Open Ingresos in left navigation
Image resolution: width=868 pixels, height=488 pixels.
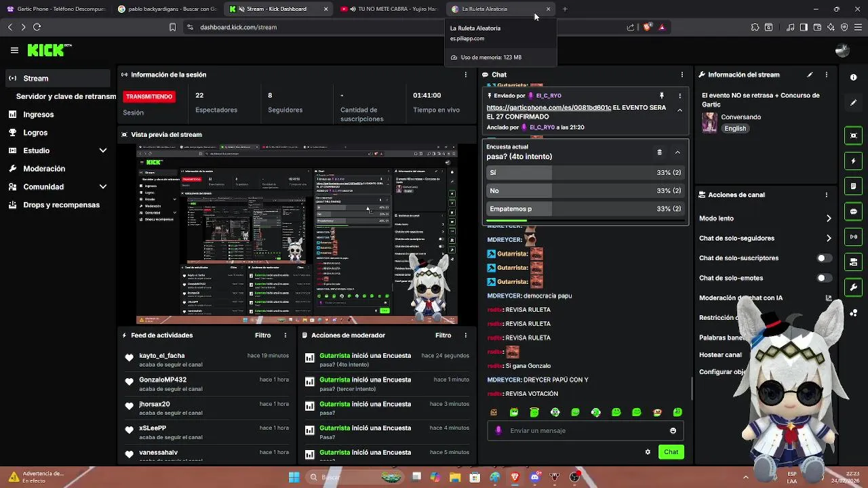[x=58, y=115]
